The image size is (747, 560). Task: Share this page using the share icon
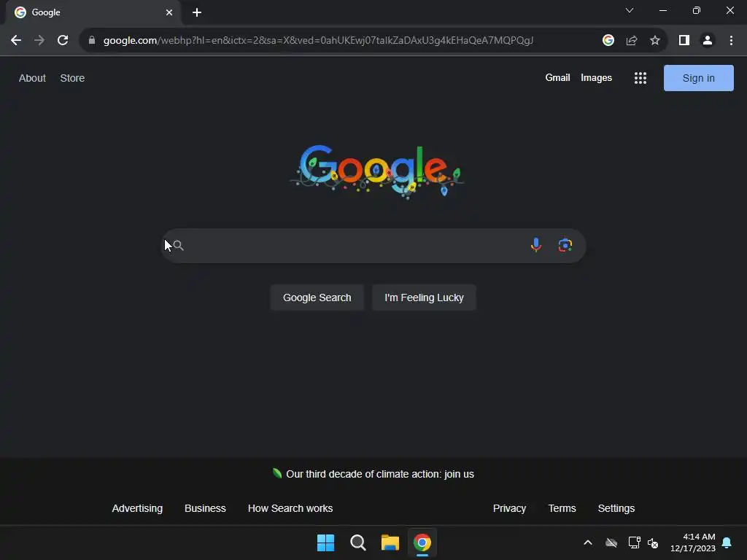click(632, 41)
